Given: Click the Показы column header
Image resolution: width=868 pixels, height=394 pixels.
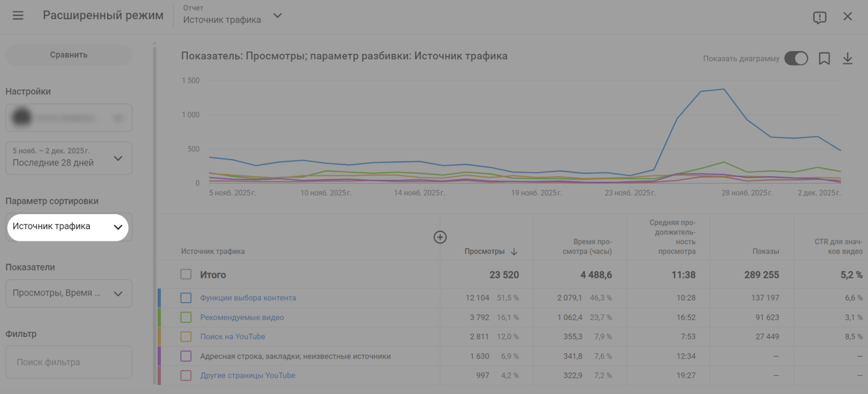Looking at the screenshot, I should pos(765,251).
